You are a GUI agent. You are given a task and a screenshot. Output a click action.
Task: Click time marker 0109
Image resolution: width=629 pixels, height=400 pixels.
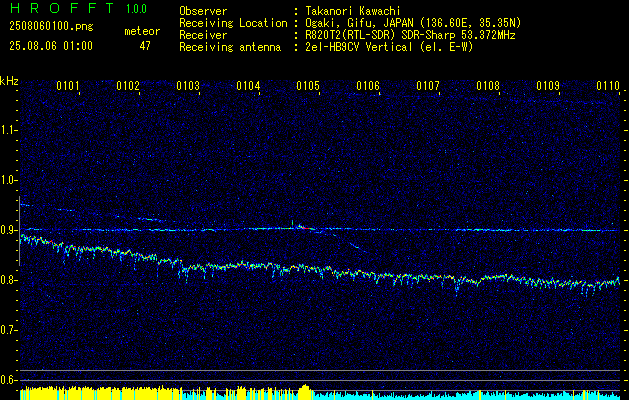coord(548,86)
